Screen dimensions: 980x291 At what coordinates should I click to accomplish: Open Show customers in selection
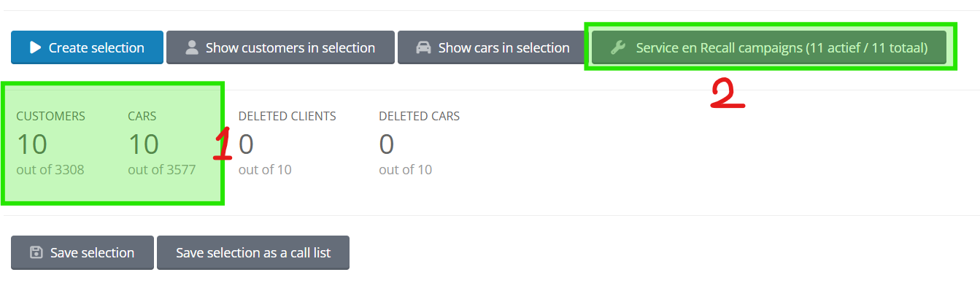click(x=280, y=47)
